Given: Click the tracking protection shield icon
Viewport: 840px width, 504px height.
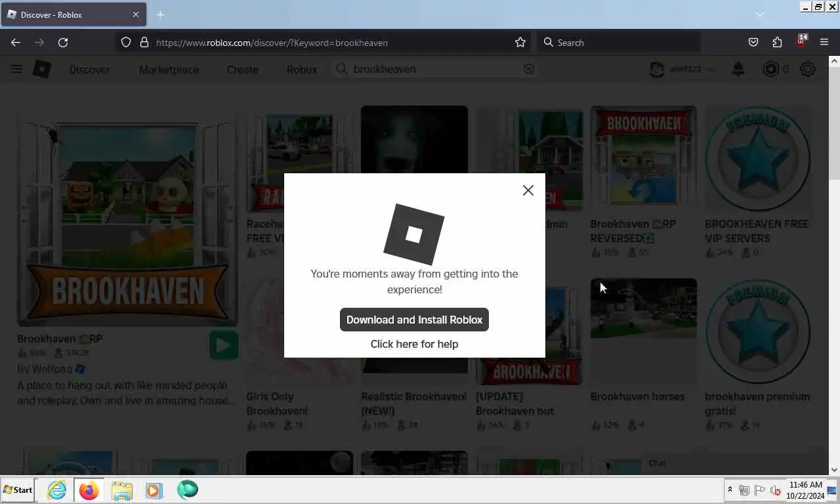Looking at the screenshot, I should [126, 42].
